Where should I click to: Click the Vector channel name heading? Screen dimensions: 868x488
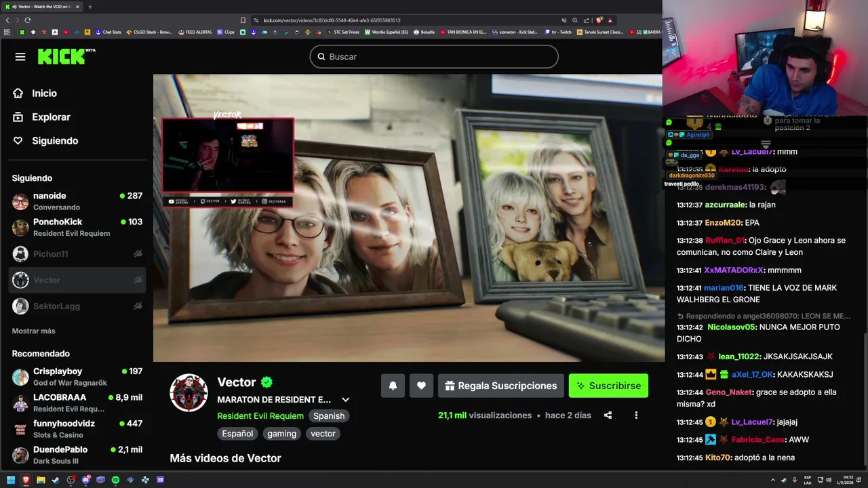(x=237, y=382)
